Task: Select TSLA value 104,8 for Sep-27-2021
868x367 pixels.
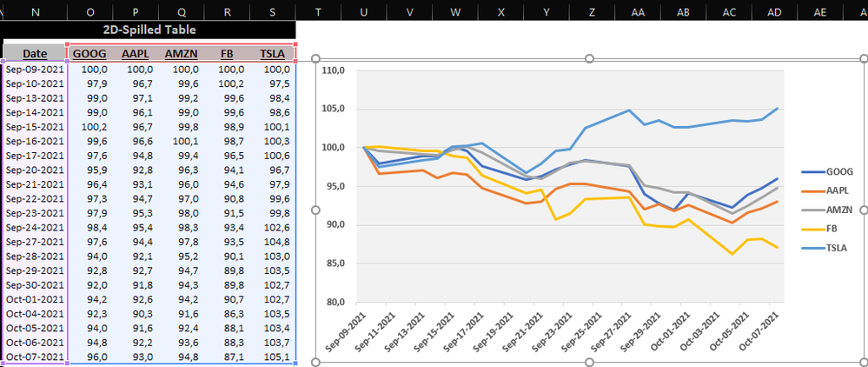Action: [x=272, y=242]
